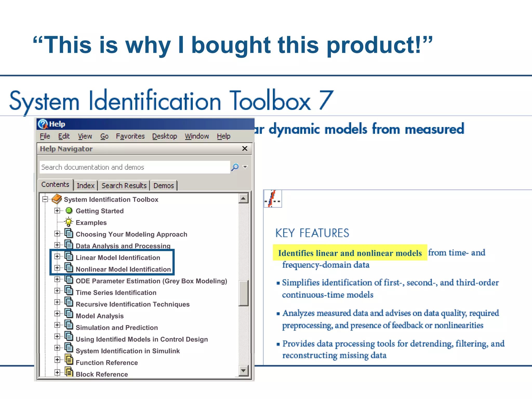Image resolution: width=532 pixels, height=399 pixels.
Task: Expand the Getting Started node
Action: tap(57, 210)
